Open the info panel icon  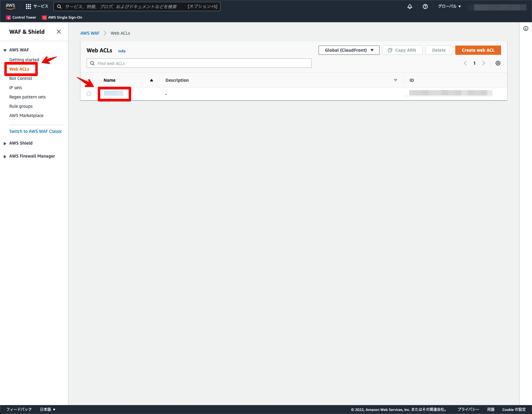(526, 28)
